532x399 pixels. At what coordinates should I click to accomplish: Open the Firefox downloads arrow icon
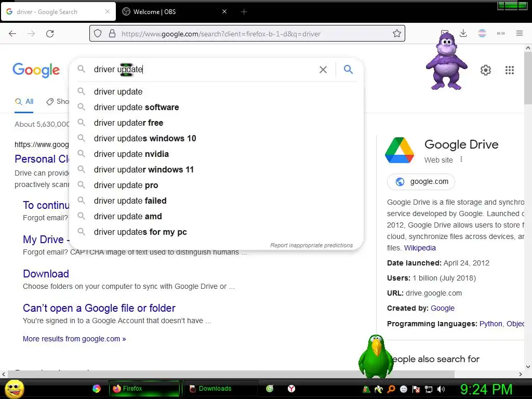tap(463, 33)
